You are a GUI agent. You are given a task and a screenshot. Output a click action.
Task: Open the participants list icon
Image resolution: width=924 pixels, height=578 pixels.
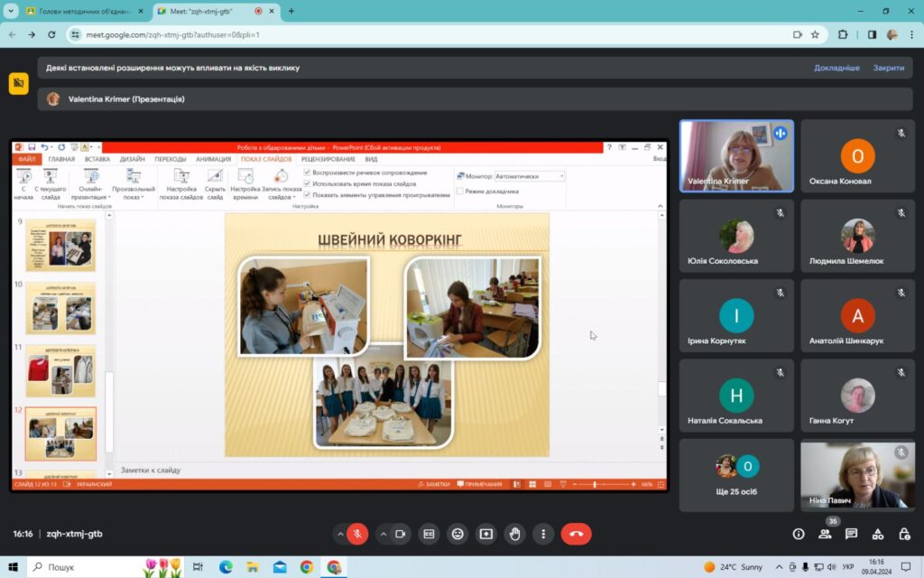click(x=825, y=534)
